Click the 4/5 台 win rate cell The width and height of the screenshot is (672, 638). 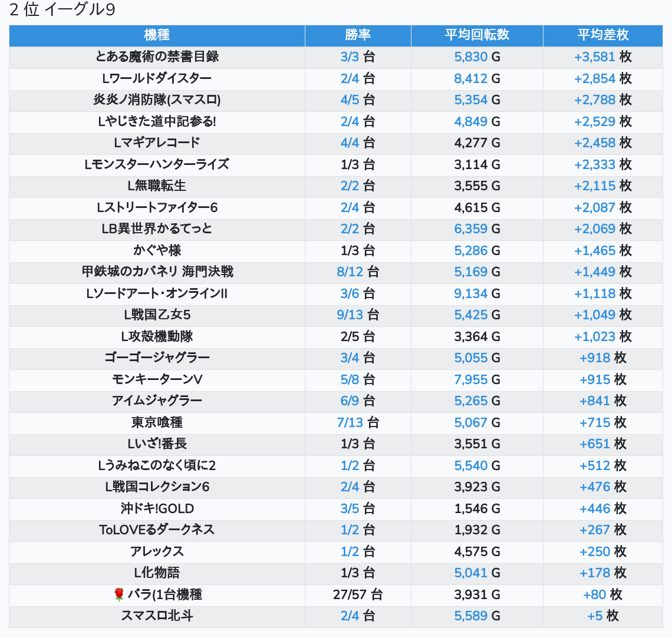[x=358, y=100]
